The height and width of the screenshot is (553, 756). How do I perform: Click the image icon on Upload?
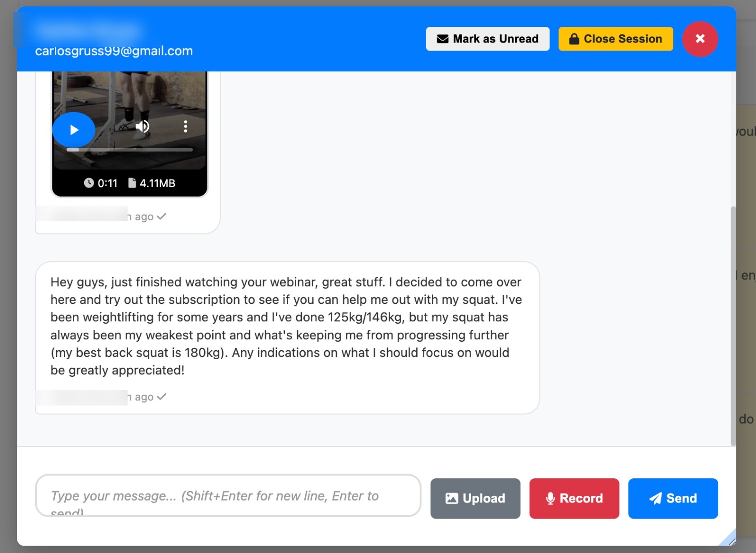pyautogui.click(x=452, y=498)
